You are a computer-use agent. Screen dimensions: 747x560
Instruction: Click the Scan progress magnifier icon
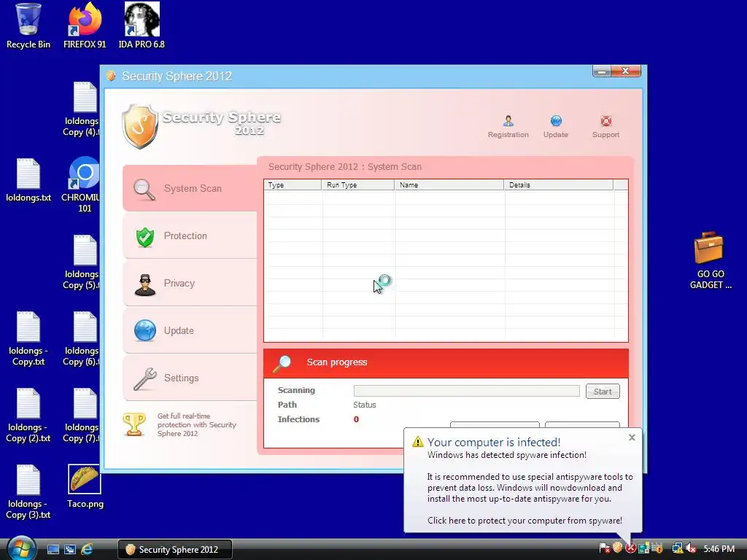pos(282,363)
